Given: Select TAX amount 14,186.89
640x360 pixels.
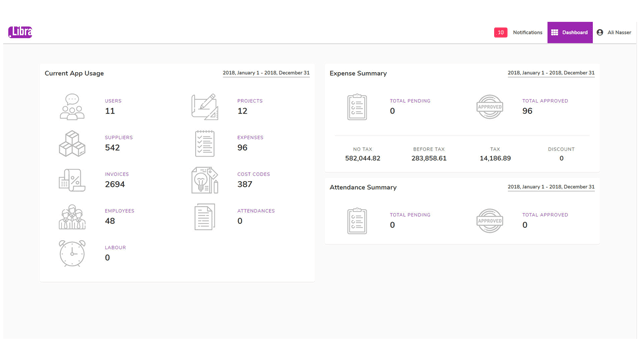Looking at the screenshot, I should (x=495, y=158).
